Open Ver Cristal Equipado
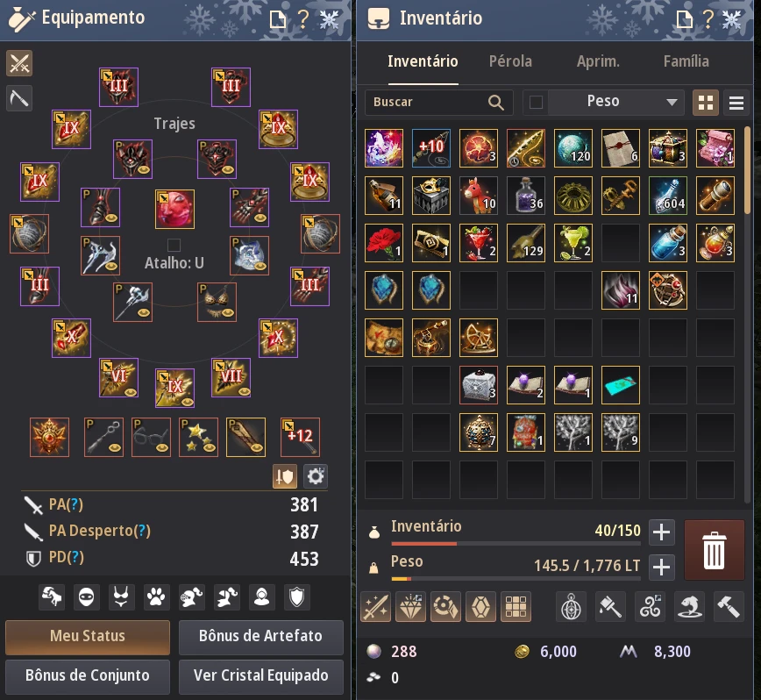761x700 pixels. [260, 676]
